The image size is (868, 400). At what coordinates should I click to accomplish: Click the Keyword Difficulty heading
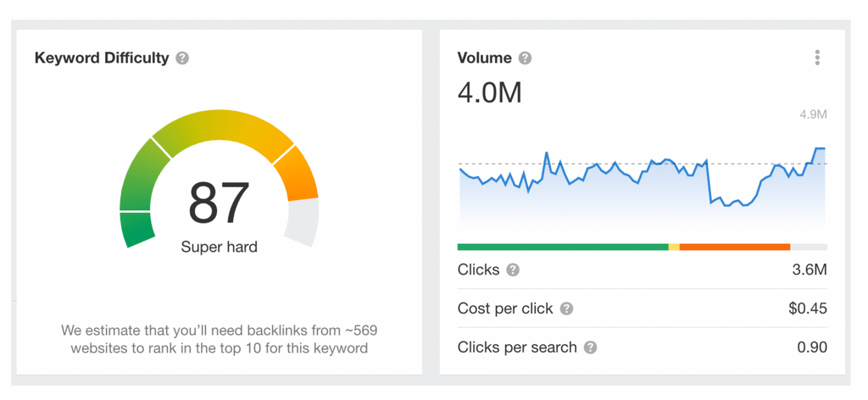pyautogui.click(x=102, y=58)
